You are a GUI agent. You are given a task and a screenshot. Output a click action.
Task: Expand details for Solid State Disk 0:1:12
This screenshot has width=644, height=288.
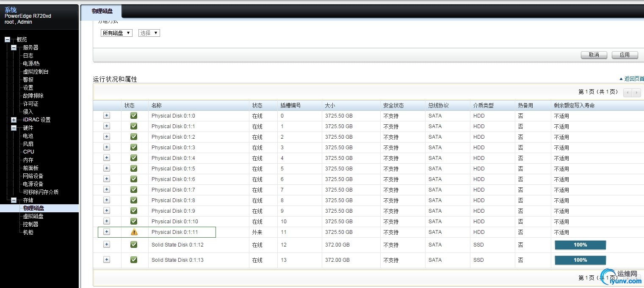click(x=107, y=244)
